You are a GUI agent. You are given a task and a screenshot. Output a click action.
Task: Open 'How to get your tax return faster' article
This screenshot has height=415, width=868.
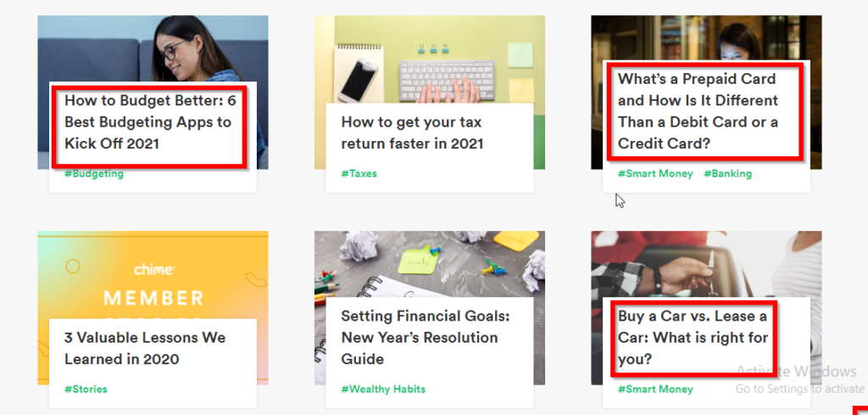pyautogui.click(x=412, y=133)
